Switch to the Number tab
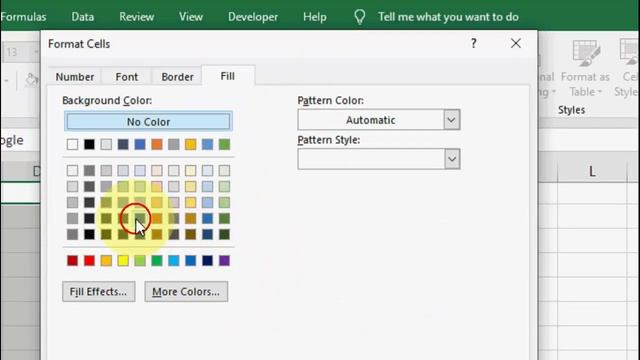 click(x=75, y=77)
